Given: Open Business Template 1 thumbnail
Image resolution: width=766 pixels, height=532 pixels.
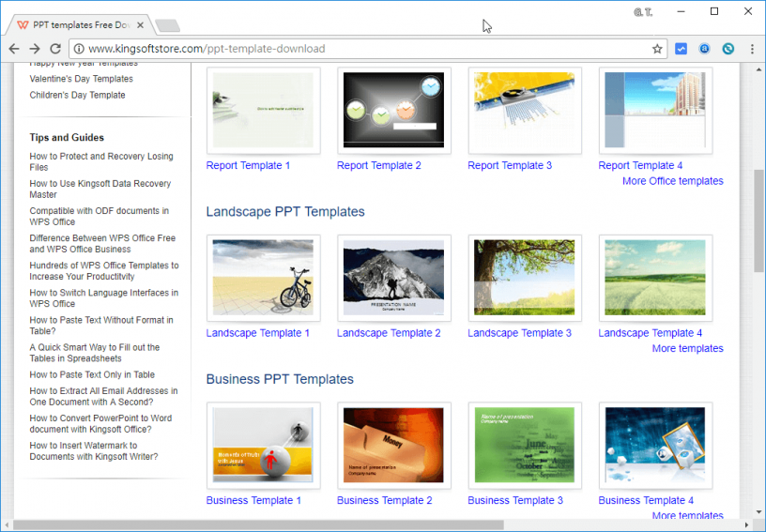Looking at the screenshot, I should pyautogui.click(x=263, y=445).
